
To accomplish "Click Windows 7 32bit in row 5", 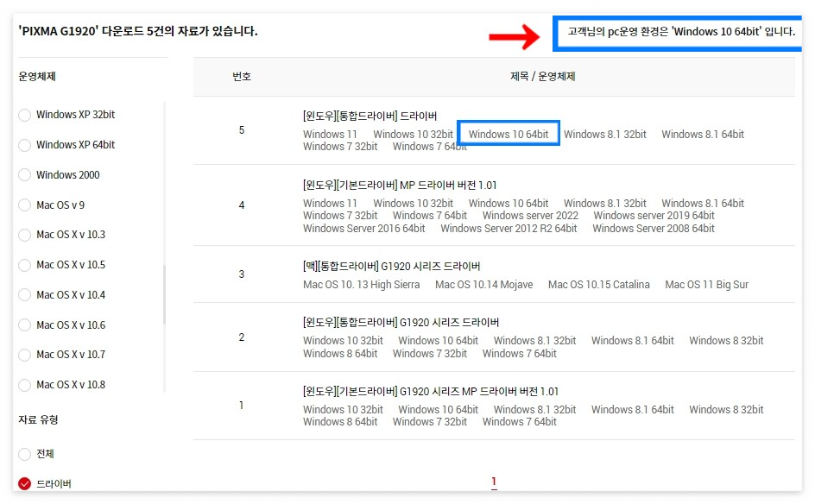I will [340, 147].
